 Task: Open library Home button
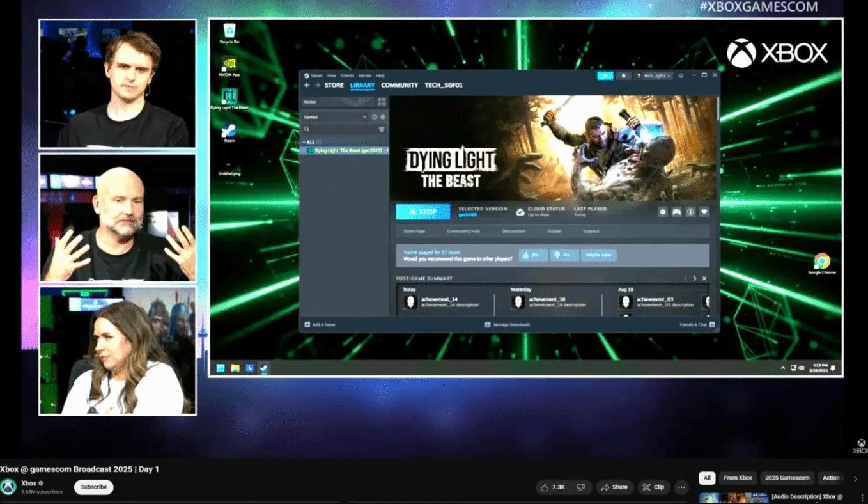tap(338, 102)
